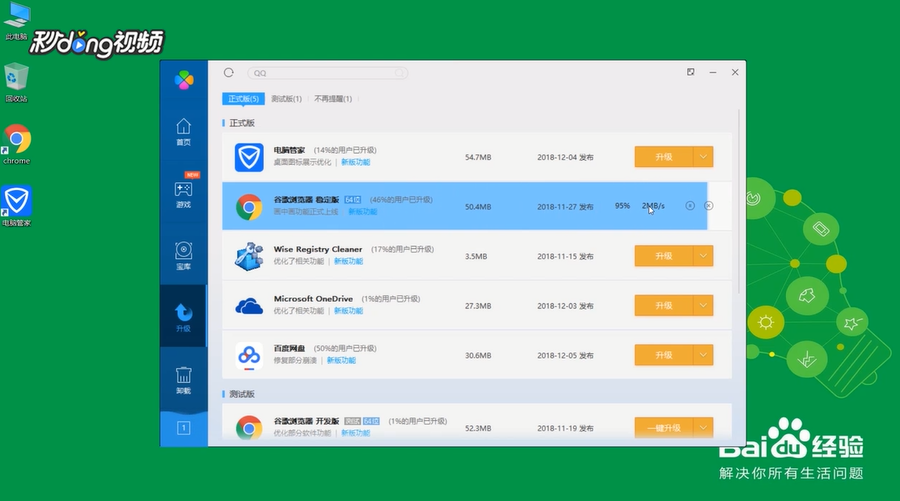Click the window menu icon left of minimize
Viewport: 900px width, 501px height.
[x=690, y=72]
